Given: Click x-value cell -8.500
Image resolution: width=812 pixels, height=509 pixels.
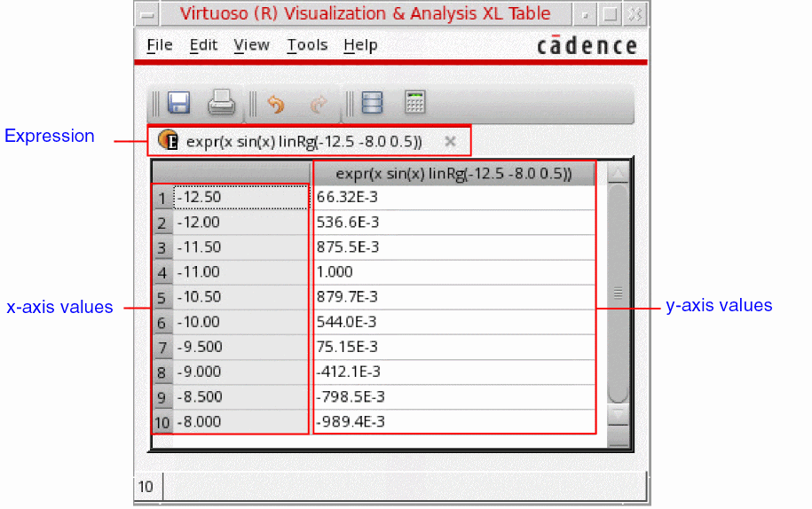Looking at the screenshot, I should [240, 397].
